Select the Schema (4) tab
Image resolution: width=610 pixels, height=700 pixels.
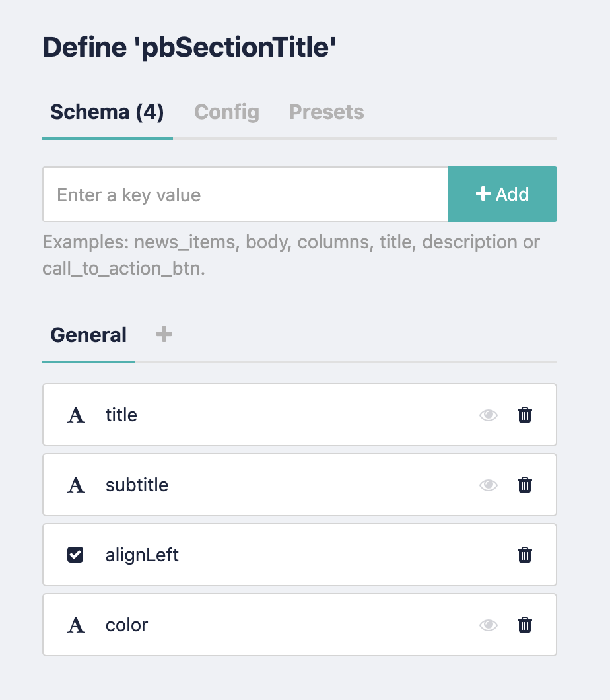coord(107,112)
